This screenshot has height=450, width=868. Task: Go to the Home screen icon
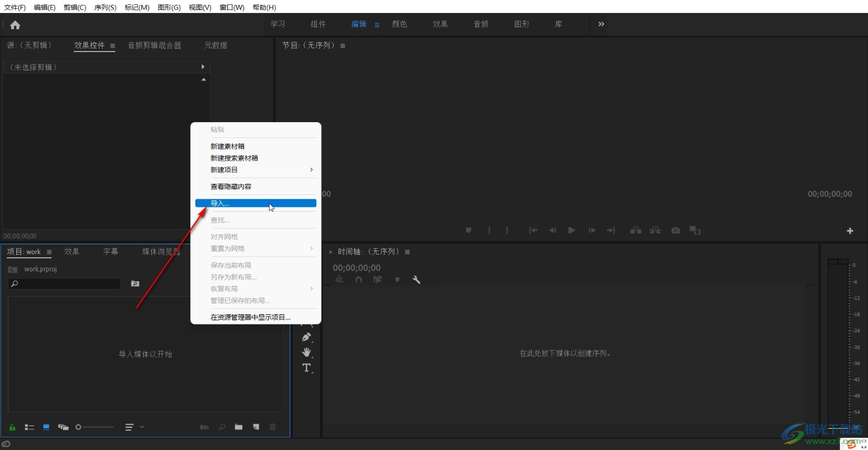[x=15, y=25]
